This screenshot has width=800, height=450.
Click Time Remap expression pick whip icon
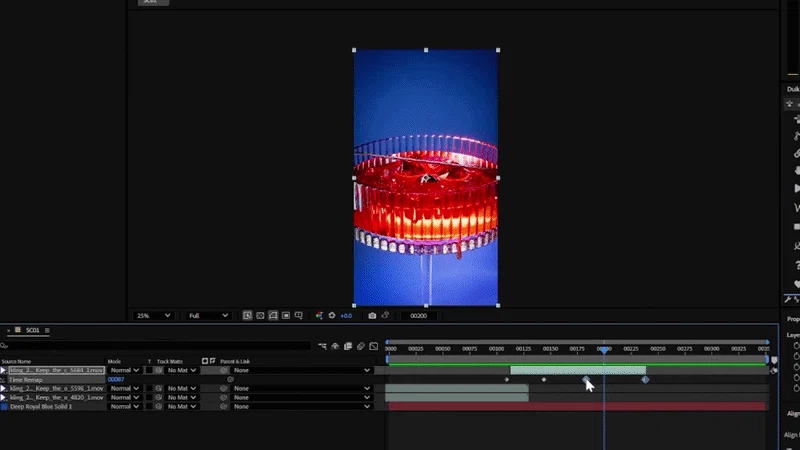point(230,379)
